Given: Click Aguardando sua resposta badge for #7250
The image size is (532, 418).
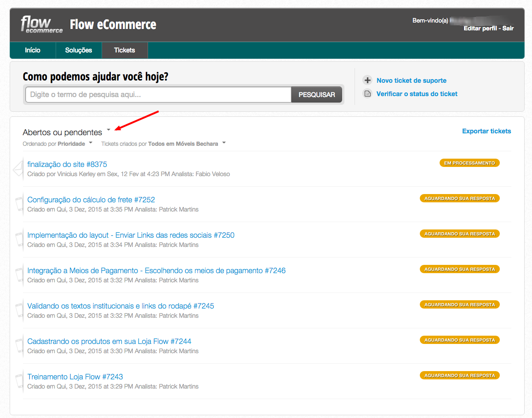Looking at the screenshot, I should [x=460, y=234].
